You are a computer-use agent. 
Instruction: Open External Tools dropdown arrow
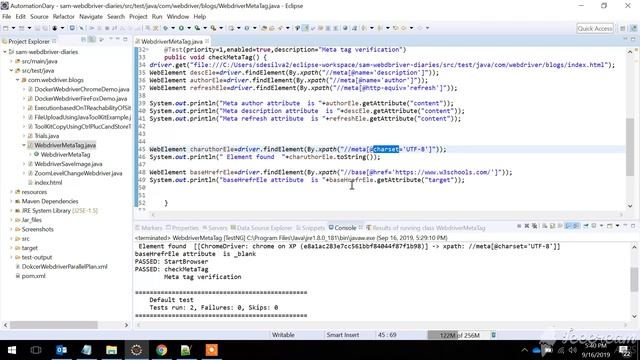pyautogui.click(x=221, y=28)
